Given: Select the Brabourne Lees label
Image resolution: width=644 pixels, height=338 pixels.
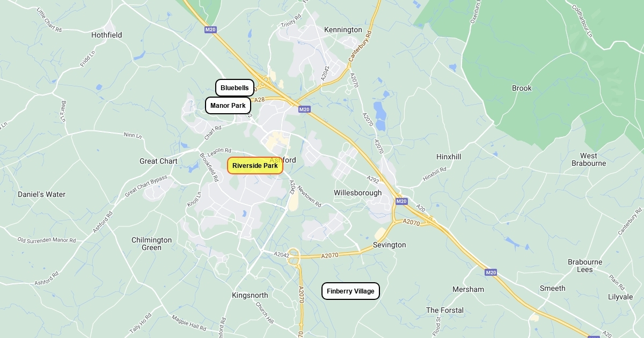Looking at the screenshot, I should [x=585, y=266].
